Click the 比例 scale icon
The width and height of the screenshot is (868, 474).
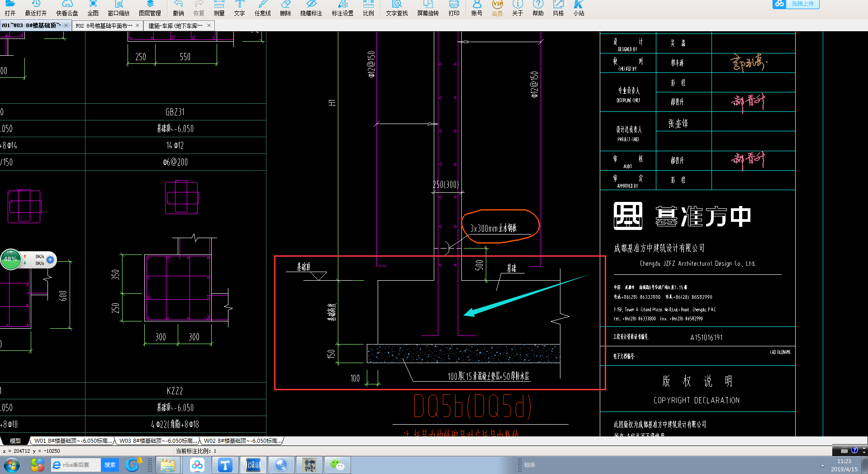pyautogui.click(x=368, y=8)
